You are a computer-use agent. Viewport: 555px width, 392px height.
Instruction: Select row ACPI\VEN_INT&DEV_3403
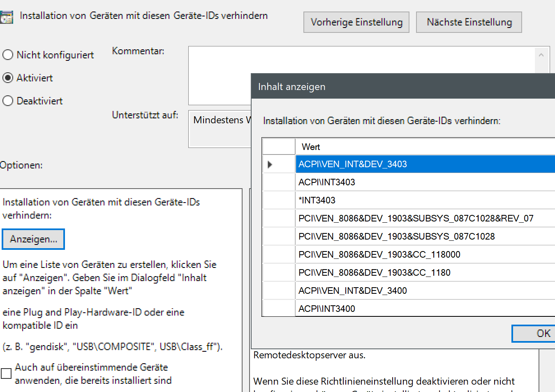tap(425, 164)
